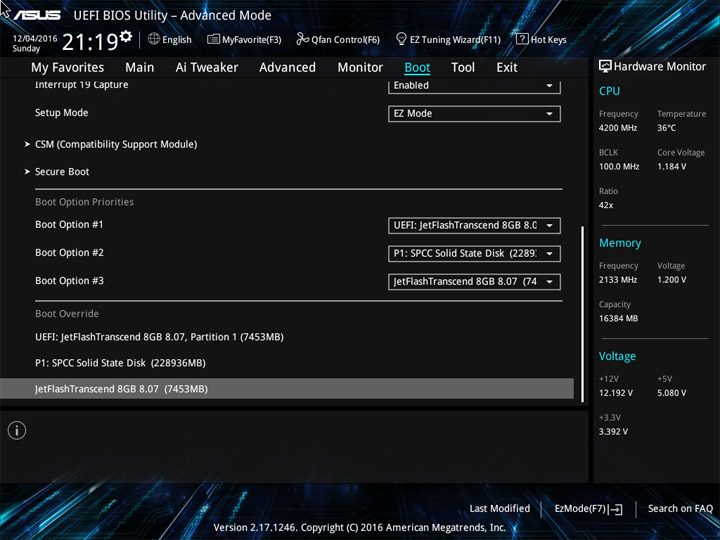The image size is (720, 540).
Task: Select highlighted JetFlashTranscend 8GB 8.07 (7453MB) override
Action: pos(287,389)
